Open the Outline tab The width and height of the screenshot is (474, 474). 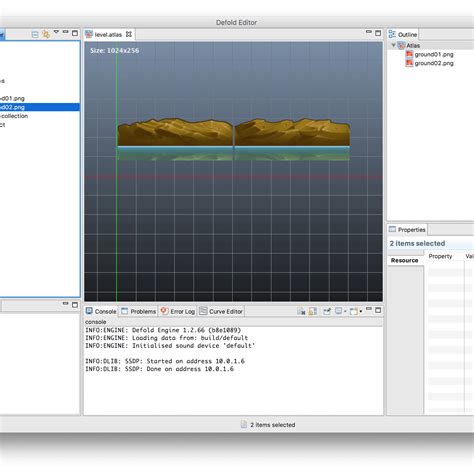pyautogui.click(x=403, y=34)
